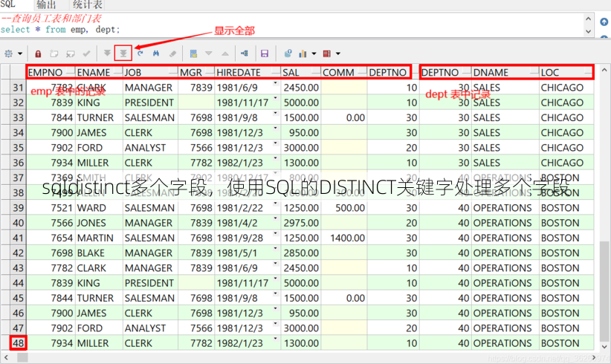
Task: Click the horizontal scrollbar thumb
Action: [x=22, y=357]
